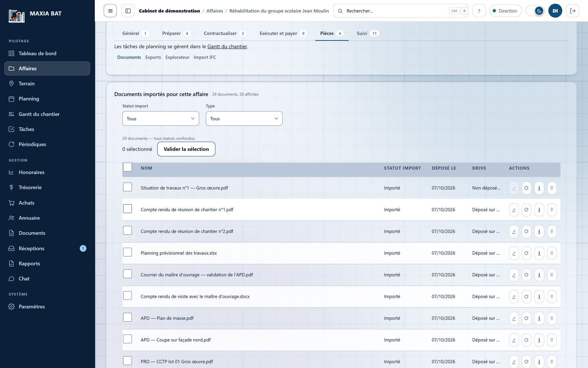The image size is (588, 368).
Task: Toggle the dark mode switch
Action: pyautogui.click(x=535, y=11)
